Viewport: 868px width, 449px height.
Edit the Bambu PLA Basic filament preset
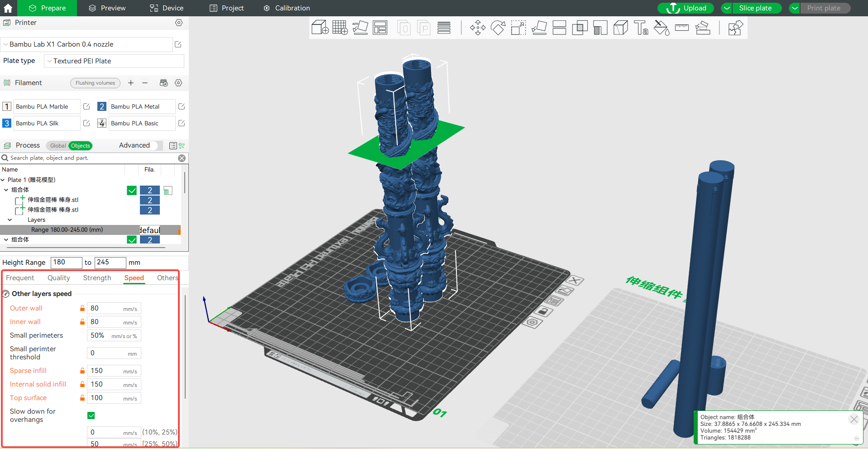[x=182, y=123]
